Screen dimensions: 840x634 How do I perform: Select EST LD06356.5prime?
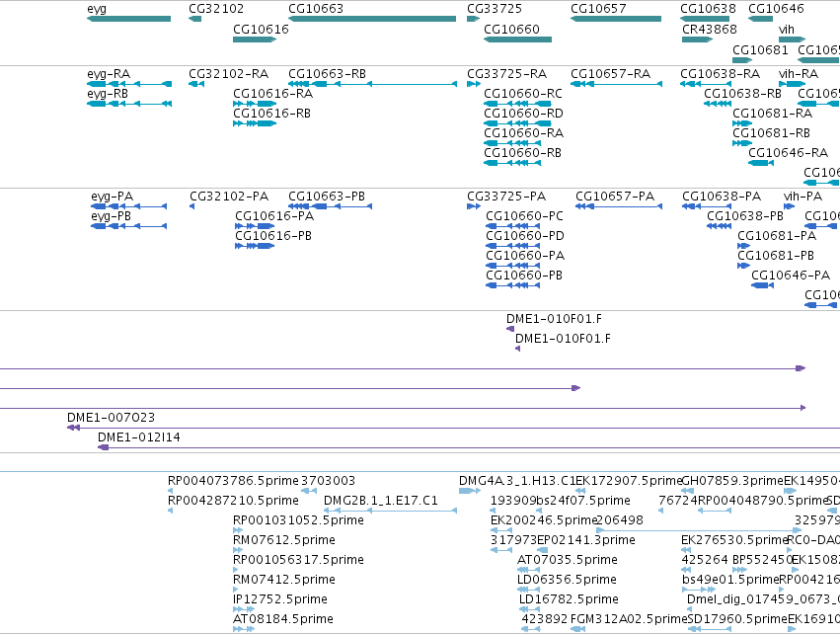529,590
